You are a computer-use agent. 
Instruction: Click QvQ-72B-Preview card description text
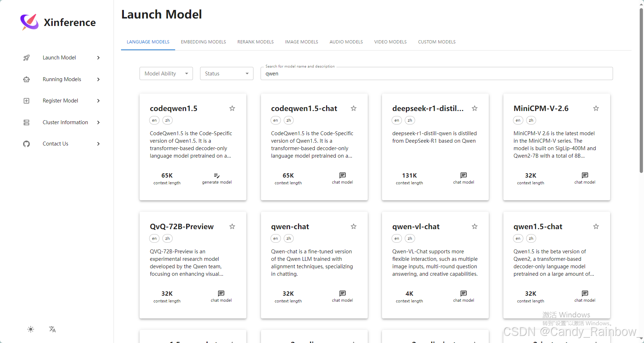187,263
